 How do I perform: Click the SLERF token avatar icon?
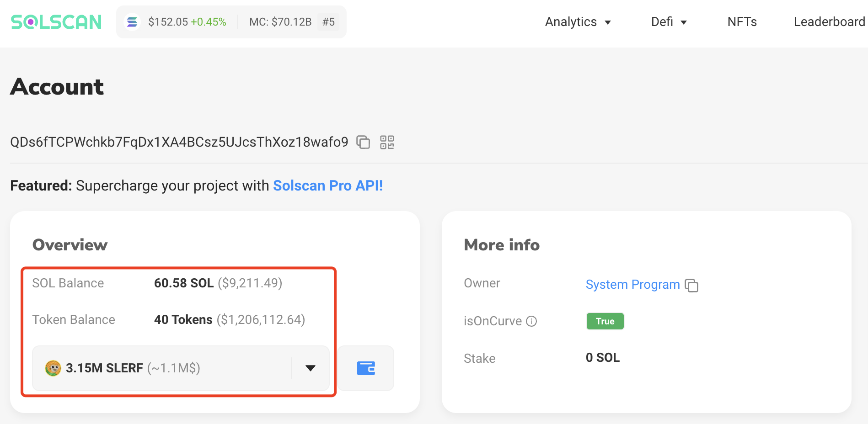click(53, 368)
